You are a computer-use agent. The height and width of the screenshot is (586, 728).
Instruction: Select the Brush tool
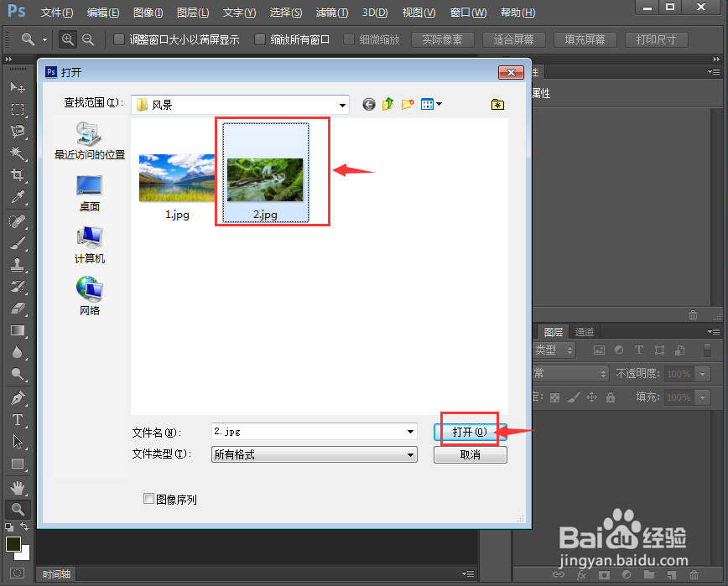(x=18, y=242)
